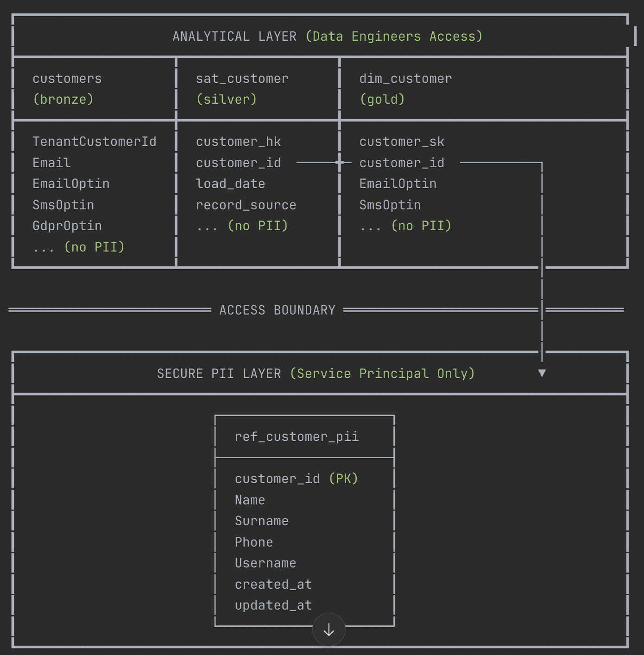
Task: Click record_source in sat_customer table
Action: click(246, 205)
